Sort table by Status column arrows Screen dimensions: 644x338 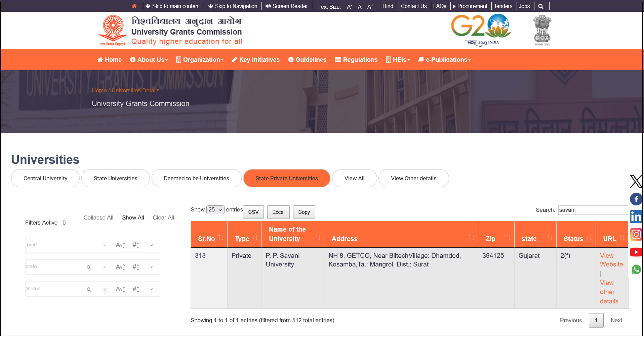point(589,238)
